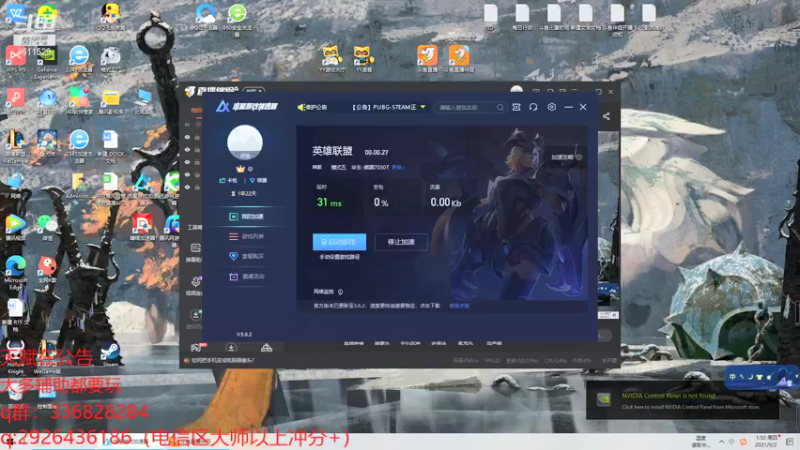The width and height of the screenshot is (800, 450).
Task: Open Windows Start button
Action: 10,442
